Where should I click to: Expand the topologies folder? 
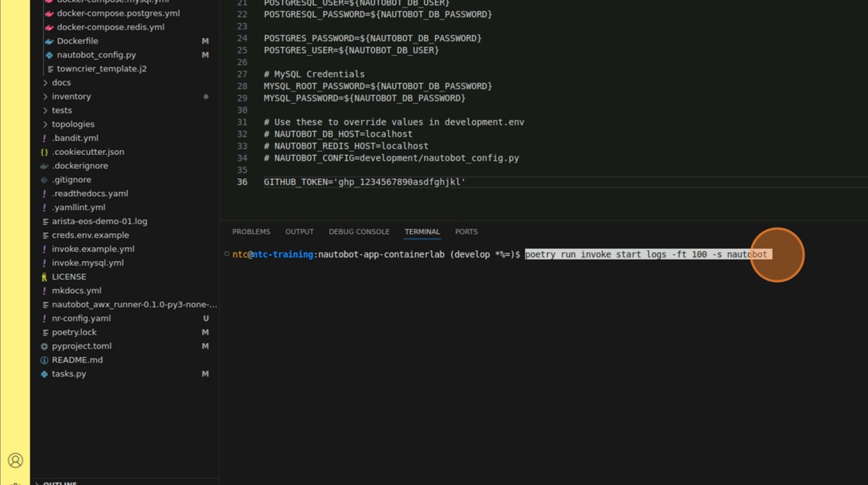click(x=46, y=124)
